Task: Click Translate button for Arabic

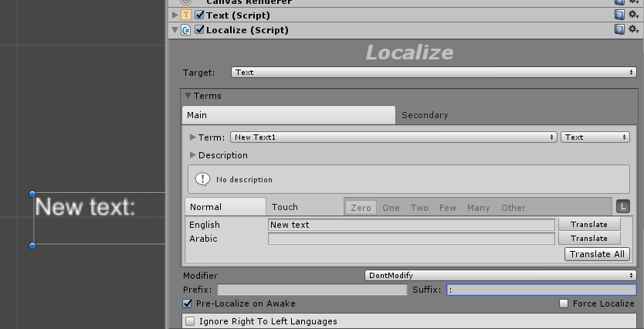Action: point(589,239)
